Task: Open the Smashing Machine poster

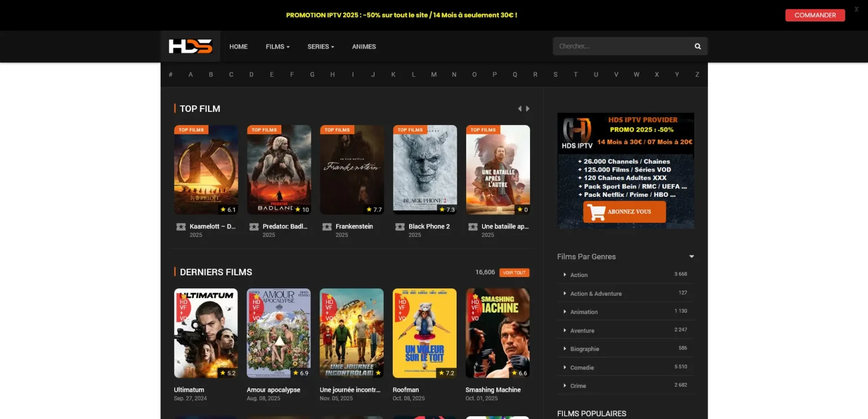Action: pos(497,333)
